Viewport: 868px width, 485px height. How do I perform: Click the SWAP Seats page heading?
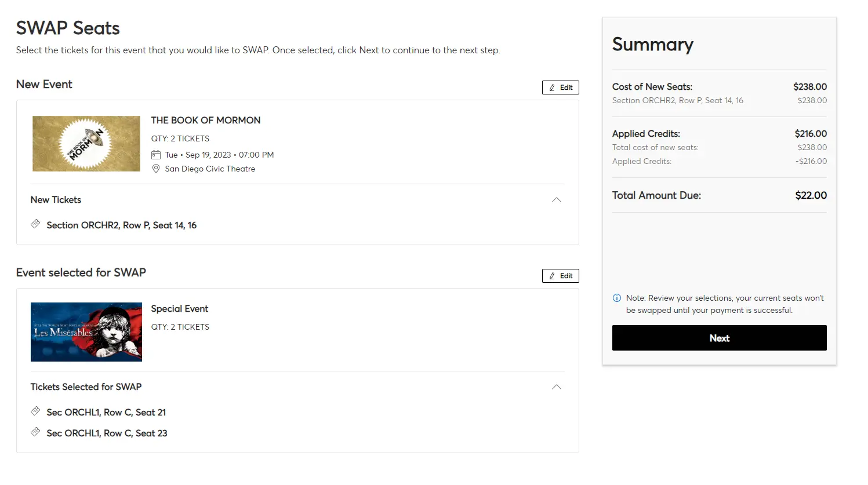click(68, 28)
